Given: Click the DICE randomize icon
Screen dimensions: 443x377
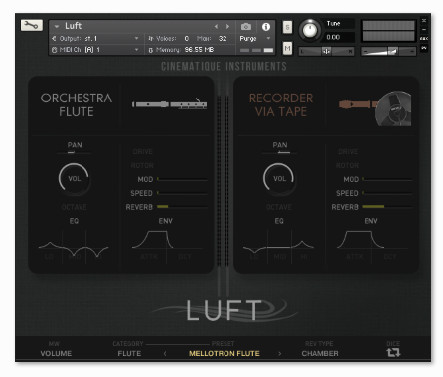Looking at the screenshot, I should coord(393,352).
